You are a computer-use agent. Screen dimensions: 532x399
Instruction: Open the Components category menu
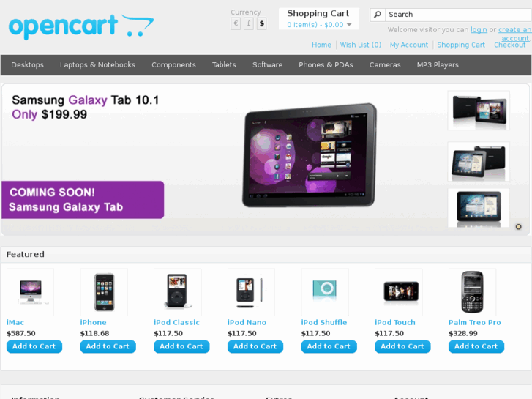pos(173,65)
